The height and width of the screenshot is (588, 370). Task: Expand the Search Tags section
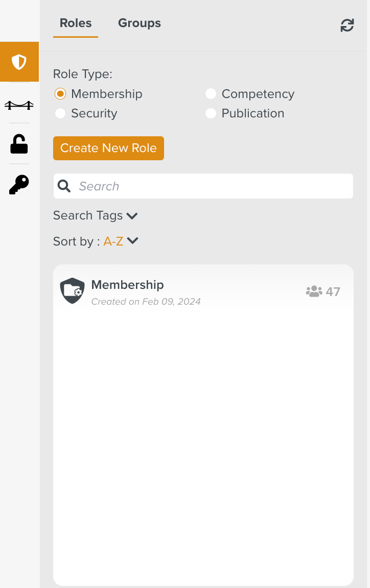tap(96, 215)
